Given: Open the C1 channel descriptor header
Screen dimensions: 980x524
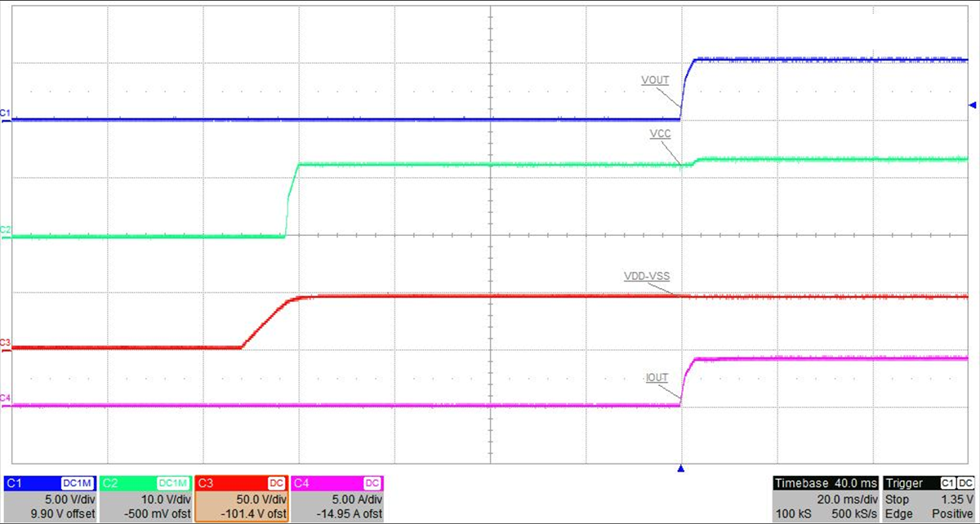Looking at the screenshot, I should (x=51, y=483).
